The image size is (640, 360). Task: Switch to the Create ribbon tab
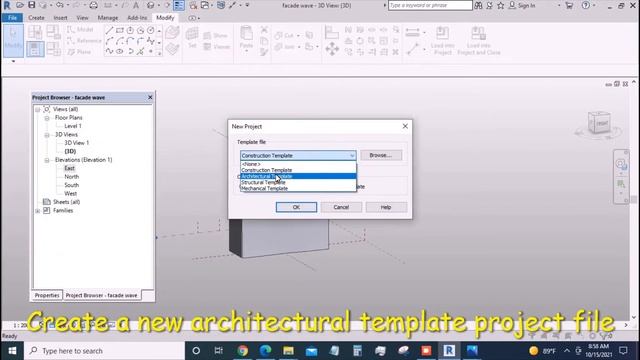pos(36,18)
